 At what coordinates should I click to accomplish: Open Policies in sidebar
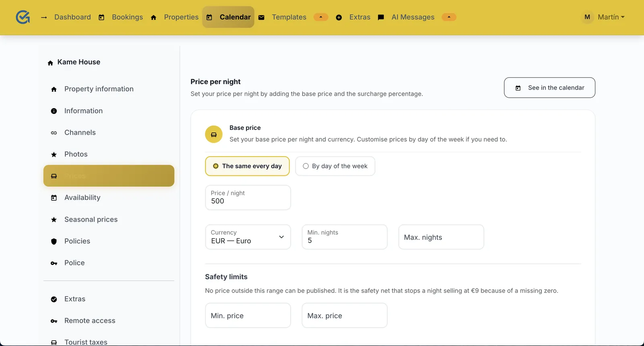tap(109, 241)
